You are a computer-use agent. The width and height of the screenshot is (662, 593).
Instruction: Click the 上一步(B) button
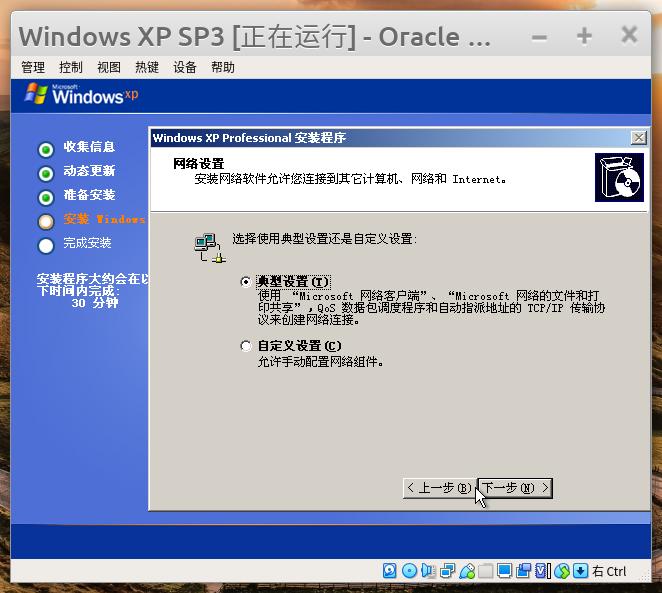pyautogui.click(x=440, y=488)
